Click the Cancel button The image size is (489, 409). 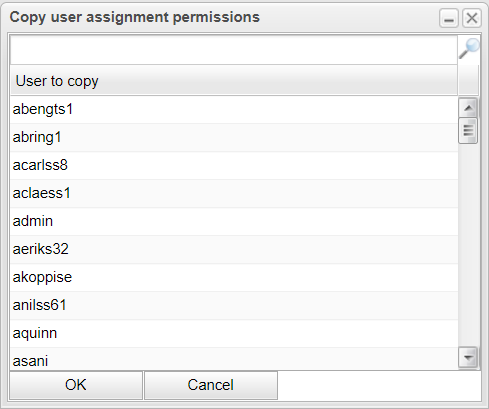click(x=211, y=385)
